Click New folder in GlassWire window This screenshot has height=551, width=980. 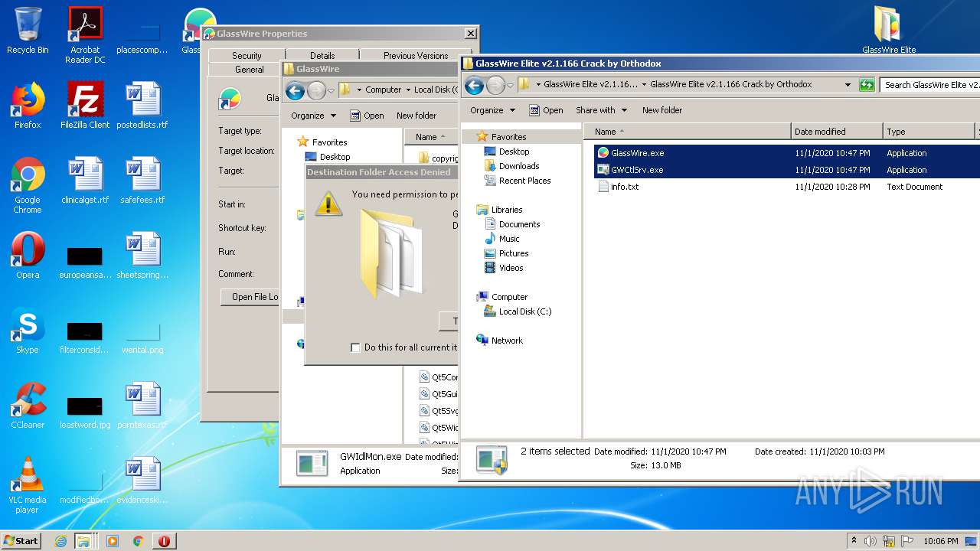click(416, 116)
